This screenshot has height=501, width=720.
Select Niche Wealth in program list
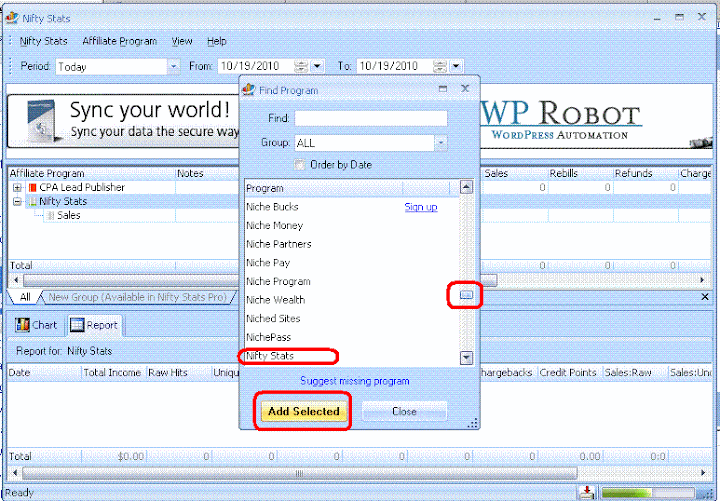[276, 300]
